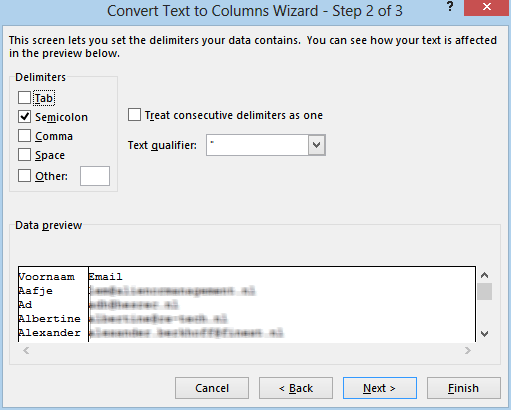
Task: Click the preview vertical scrollbar thumb
Action: [x=484, y=292]
